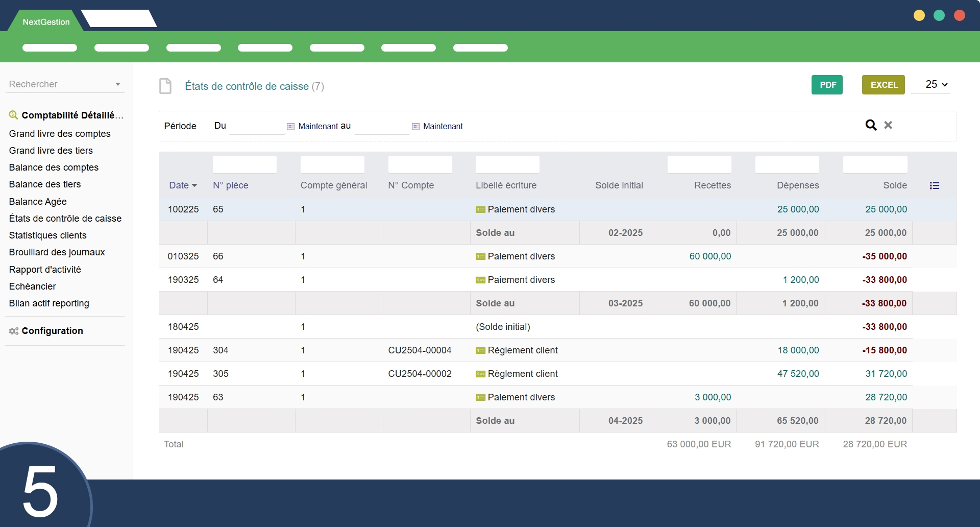Expand the Rechercher dropdown in sidebar
Image resolution: width=980 pixels, height=527 pixels.
pyautogui.click(x=118, y=84)
